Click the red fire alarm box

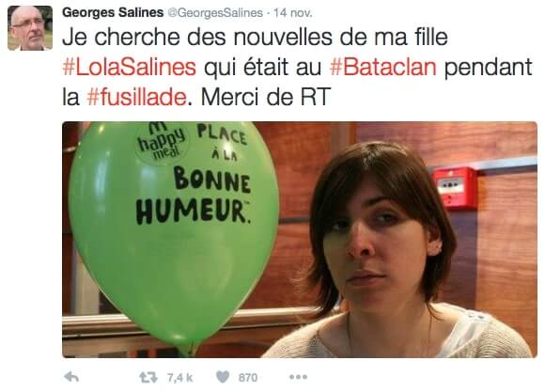pos(455,188)
